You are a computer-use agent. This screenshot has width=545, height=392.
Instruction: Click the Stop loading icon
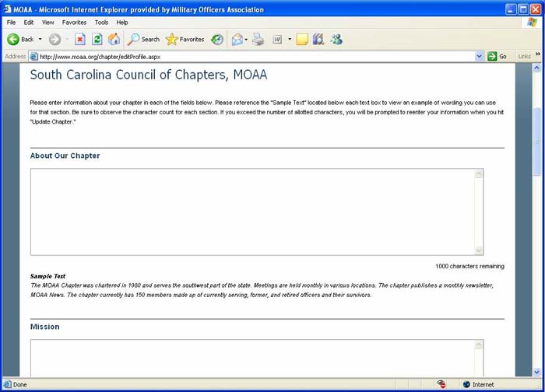point(79,39)
